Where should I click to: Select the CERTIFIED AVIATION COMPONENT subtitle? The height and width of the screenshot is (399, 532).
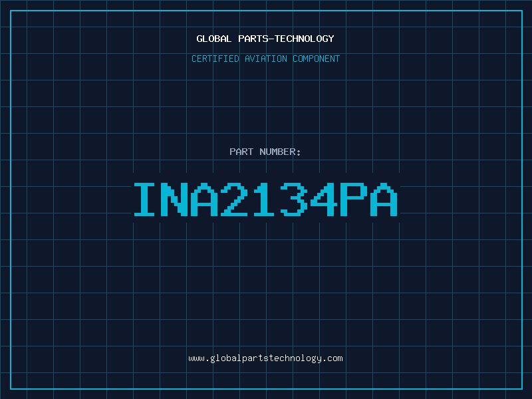point(265,59)
